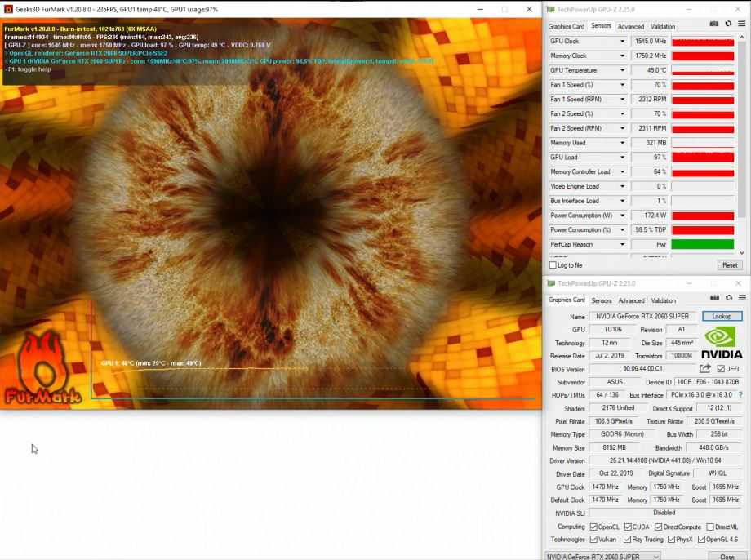
Task: Open Validation tab in Graphics Card window
Action: 663,300
